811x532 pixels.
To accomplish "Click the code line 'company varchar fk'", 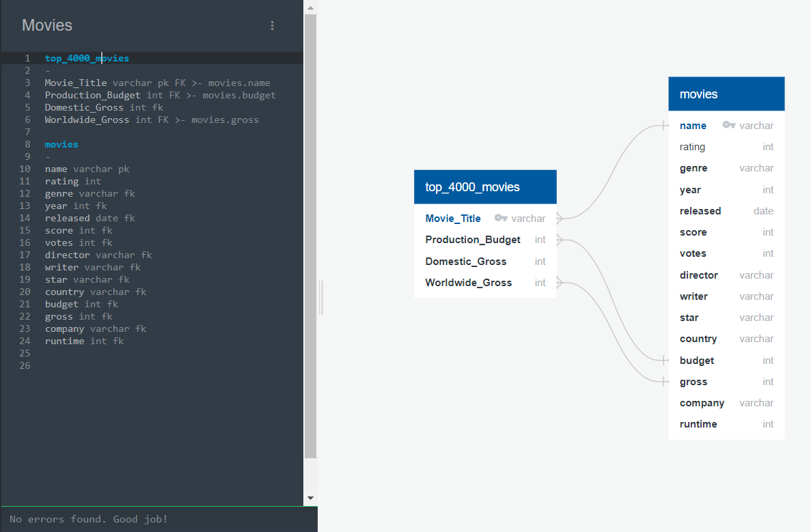I will click(96, 328).
